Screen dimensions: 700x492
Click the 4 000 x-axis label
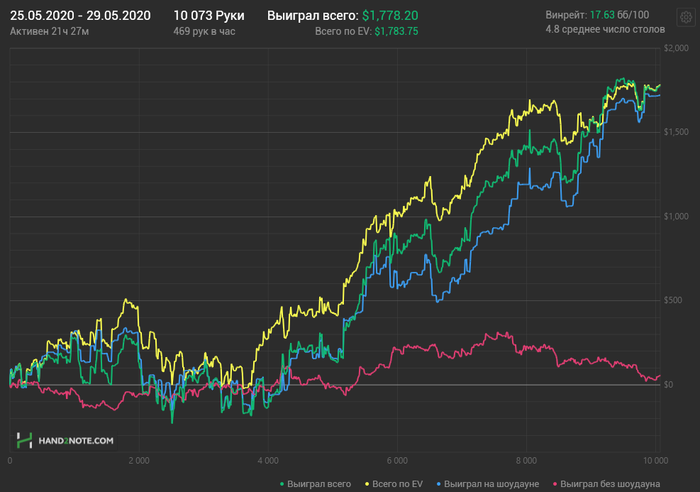268,461
